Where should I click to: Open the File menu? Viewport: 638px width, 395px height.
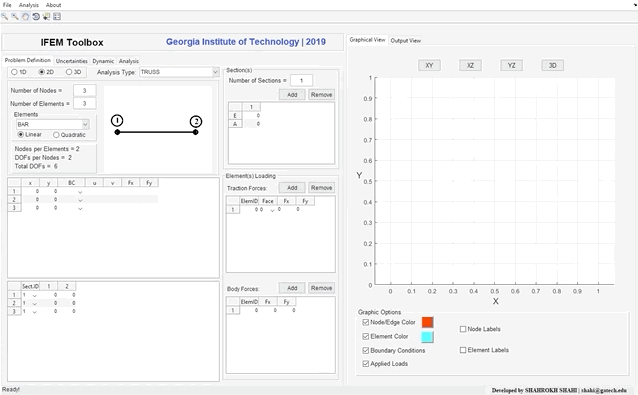pos(7,5)
